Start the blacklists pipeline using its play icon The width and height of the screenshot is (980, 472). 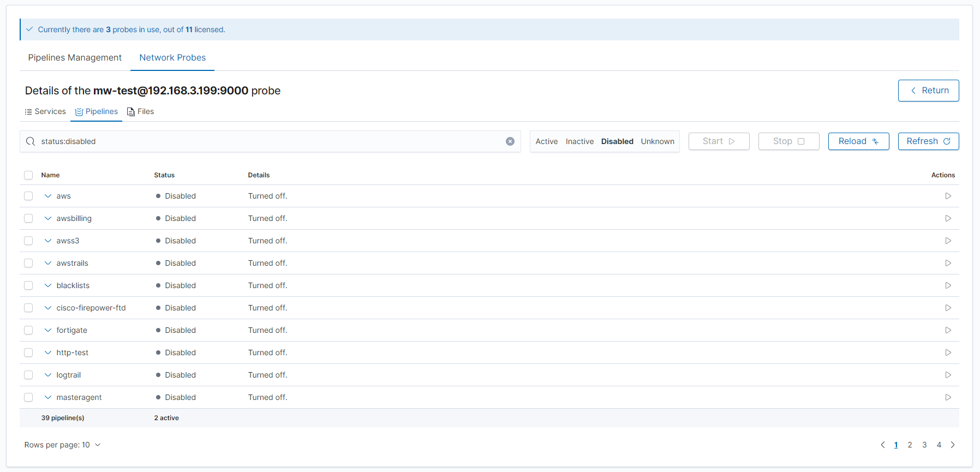[948, 285]
